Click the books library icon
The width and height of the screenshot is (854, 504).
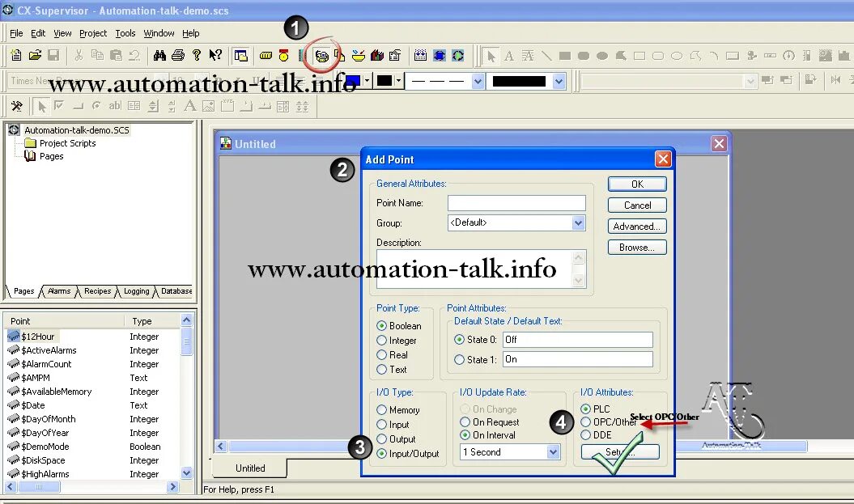377,56
